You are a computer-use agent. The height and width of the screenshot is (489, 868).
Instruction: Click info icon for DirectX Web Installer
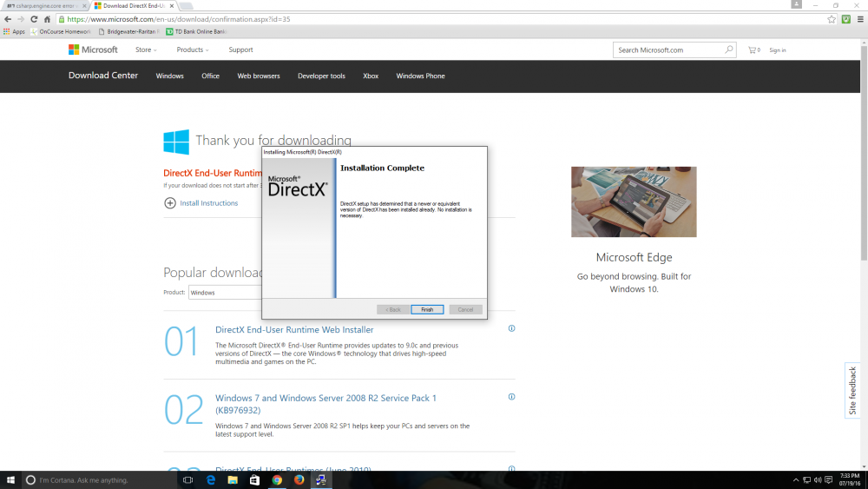pos(511,328)
